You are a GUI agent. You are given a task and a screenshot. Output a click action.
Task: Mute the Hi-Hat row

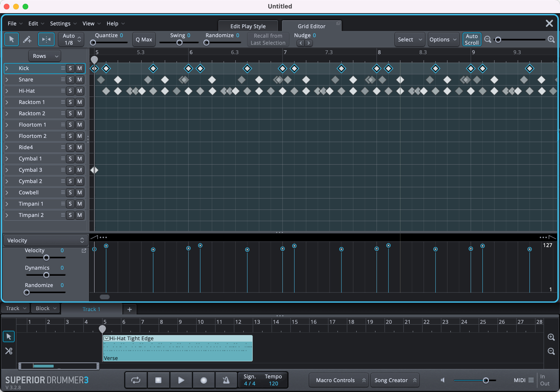pos(80,91)
